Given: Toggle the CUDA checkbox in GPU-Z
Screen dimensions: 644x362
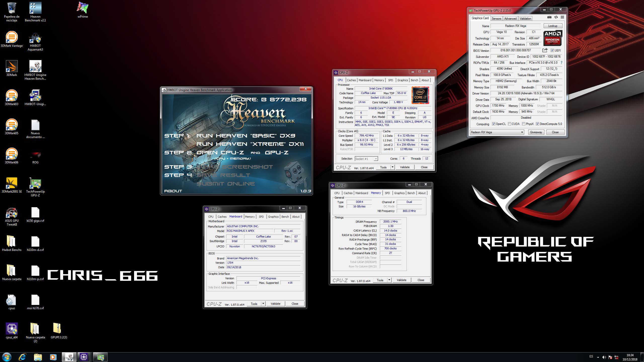Looking at the screenshot, I should (x=509, y=124).
